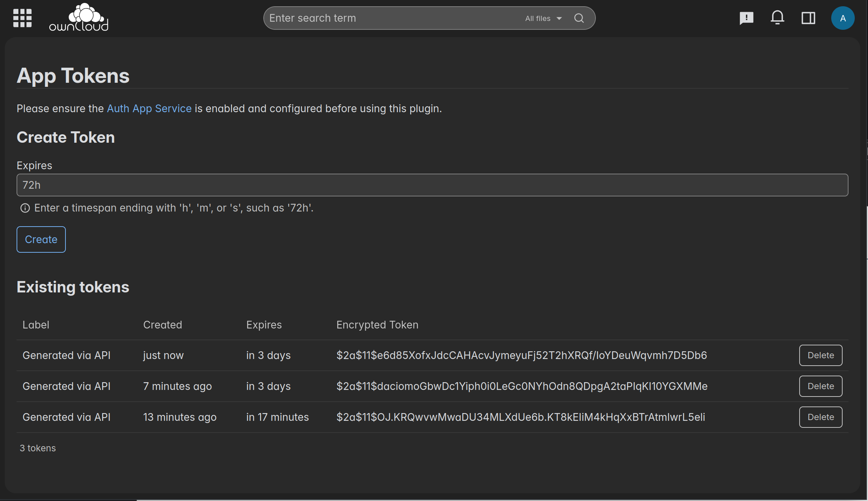The height and width of the screenshot is (501, 868).
Task: Delete the token created just now
Action: tap(820, 355)
